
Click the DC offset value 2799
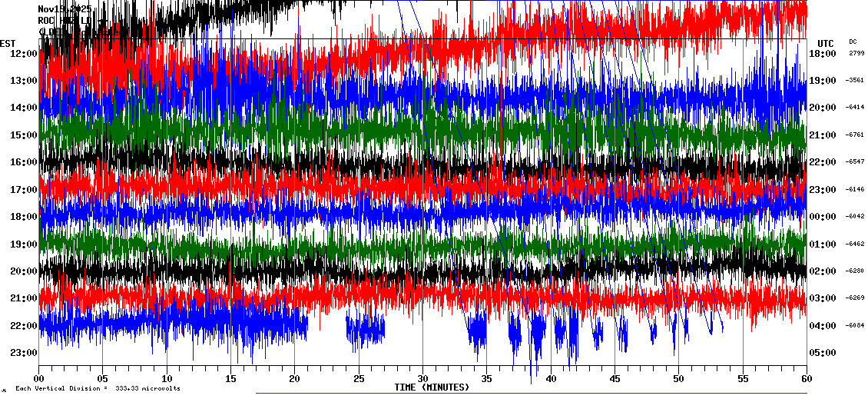pos(856,53)
